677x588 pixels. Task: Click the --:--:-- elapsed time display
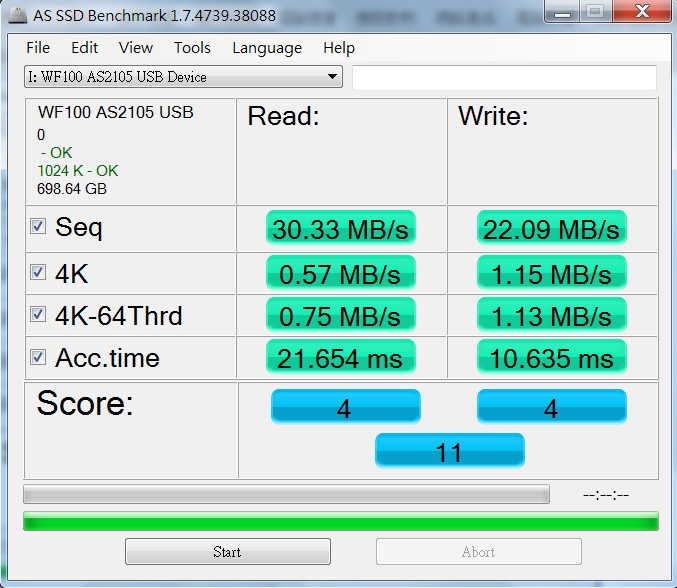click(x=606, y=495)
